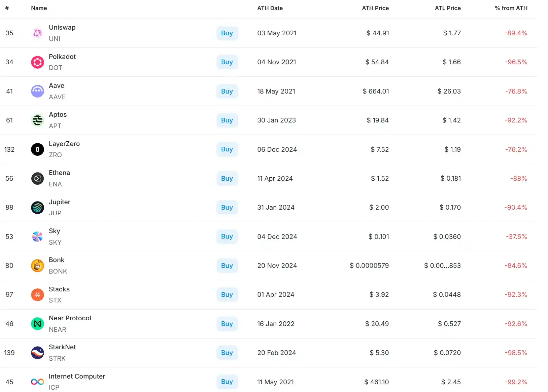This screenshot has height=392, width=548.
Task: Sort by ATH Price column header
Action: tap(375, 8)
